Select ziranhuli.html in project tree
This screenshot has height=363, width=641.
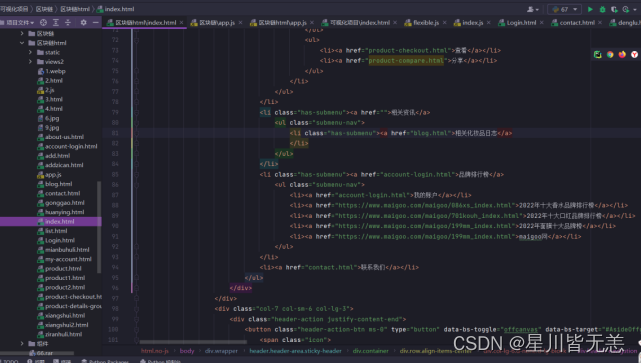pos(63,334)
